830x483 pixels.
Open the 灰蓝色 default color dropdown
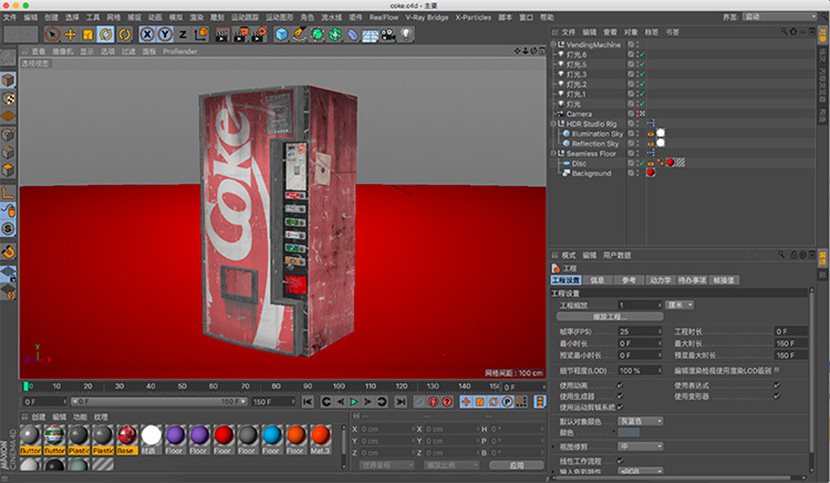point(640,421)
